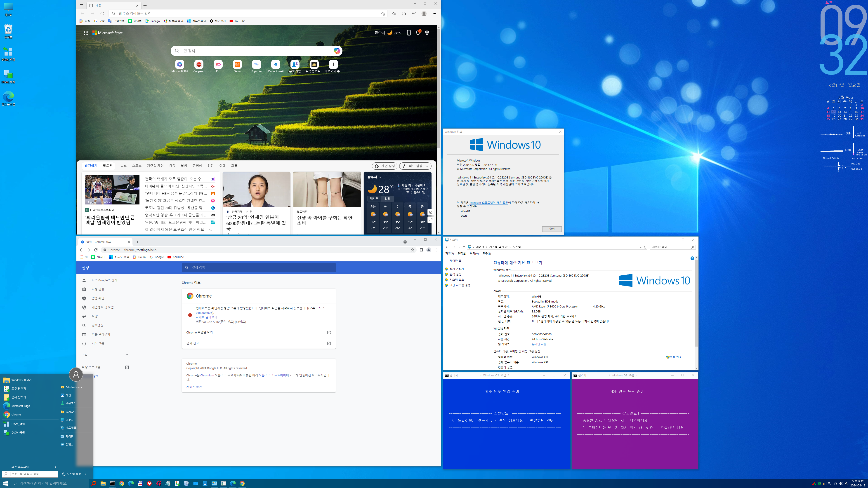Image resolution: width=868 pixels, height=488 pixels.
Task: Open the Chrome tab search dropdown
Action: click(405, 242)
